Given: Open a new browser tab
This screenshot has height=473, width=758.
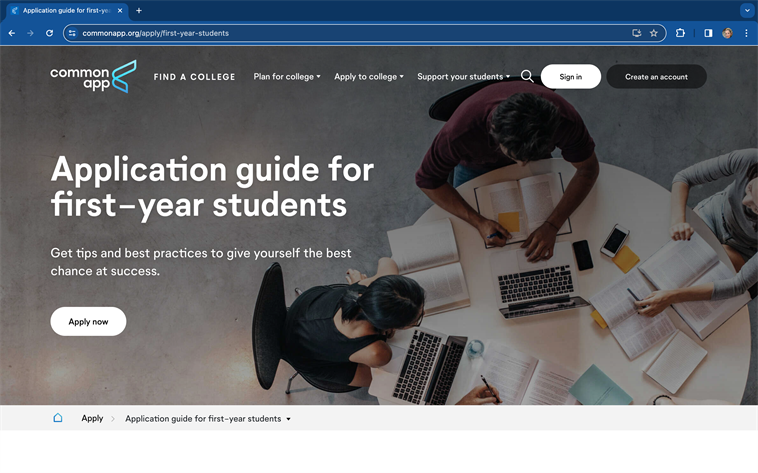Looking at the screenshot, I should pos(139,10).
